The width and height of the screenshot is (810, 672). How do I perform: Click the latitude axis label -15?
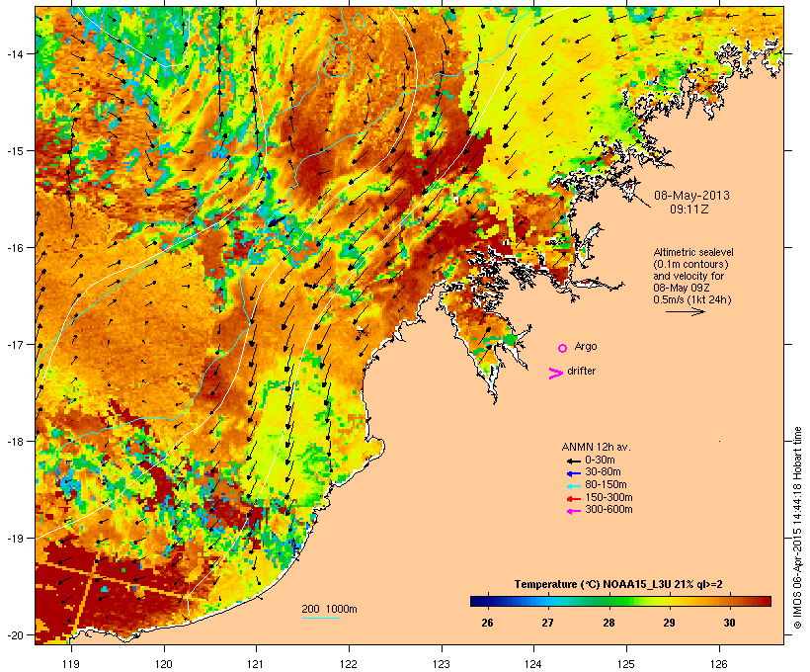pos(15,151)
